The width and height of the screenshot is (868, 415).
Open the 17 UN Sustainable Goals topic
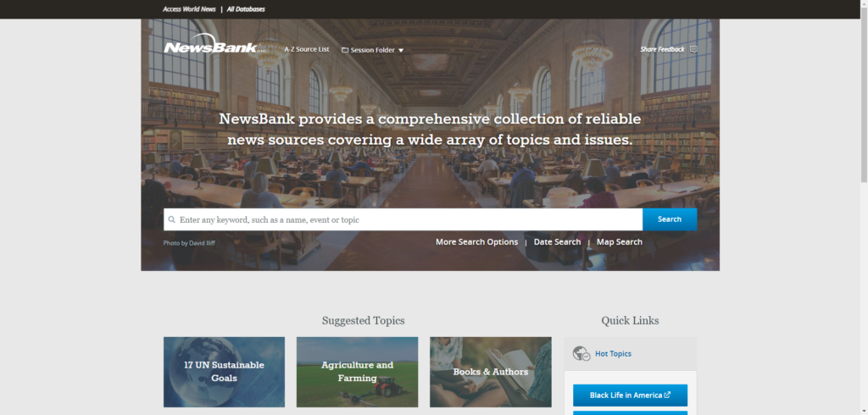tap(224, 372)
